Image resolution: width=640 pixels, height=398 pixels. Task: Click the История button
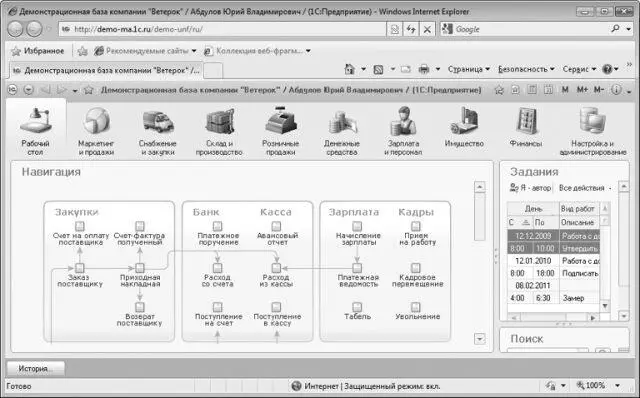coord(35,369)
